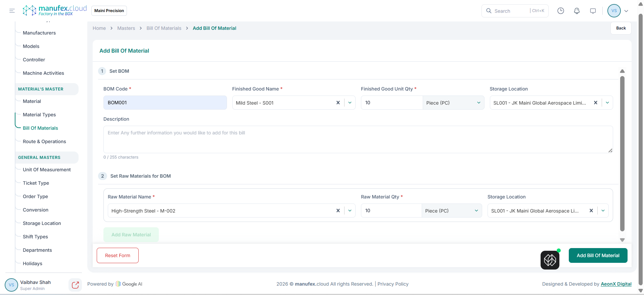Open Material Types in the sidebar
Screen dimensions: 644x295
pos(39,115)
